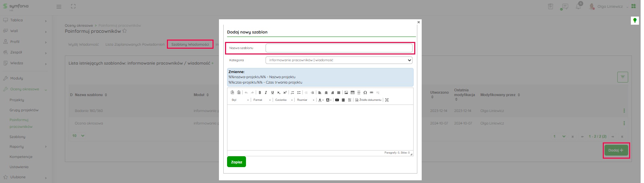Insert a numbered list
Viewport: 644px width, 183px height.
293,93
